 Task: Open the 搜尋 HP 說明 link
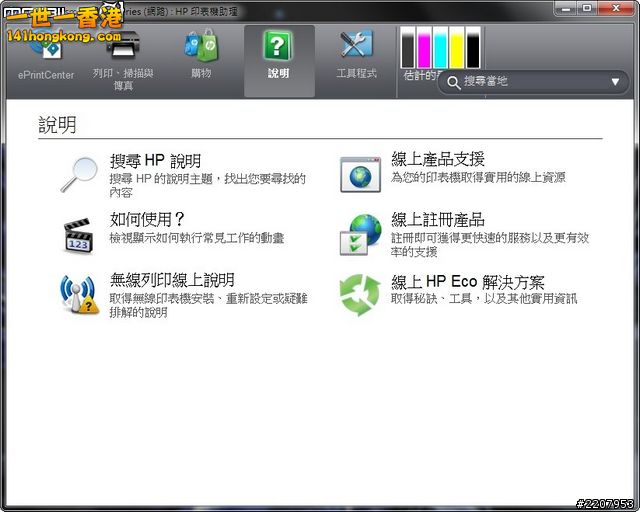tap(155, 161)
